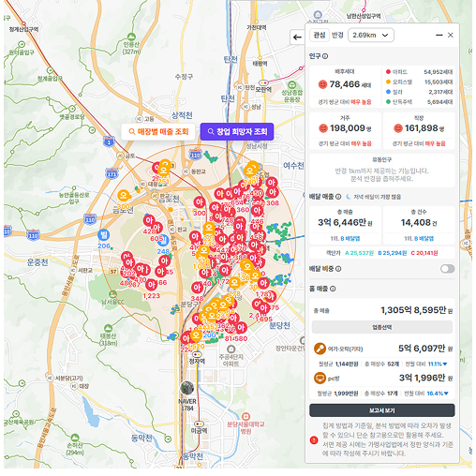
Task: Click the 오피스텔 15,503세대 legend row
Action: pos(419,82)
